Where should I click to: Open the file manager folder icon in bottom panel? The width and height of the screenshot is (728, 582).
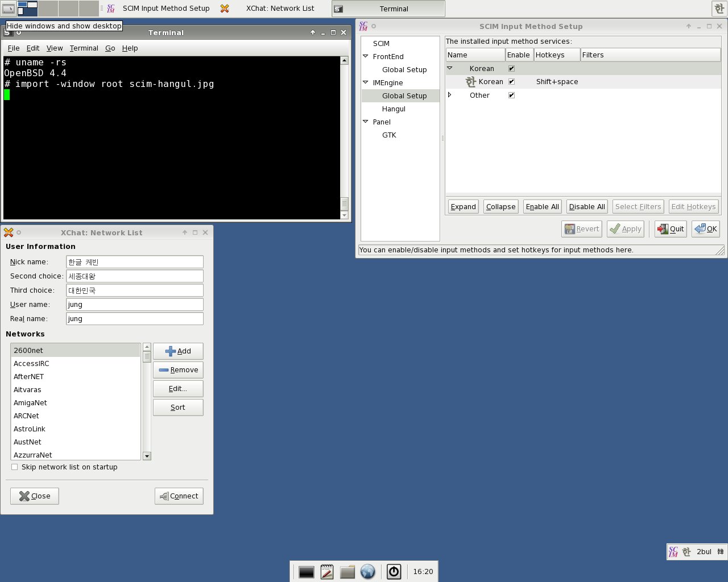[348, 572]
